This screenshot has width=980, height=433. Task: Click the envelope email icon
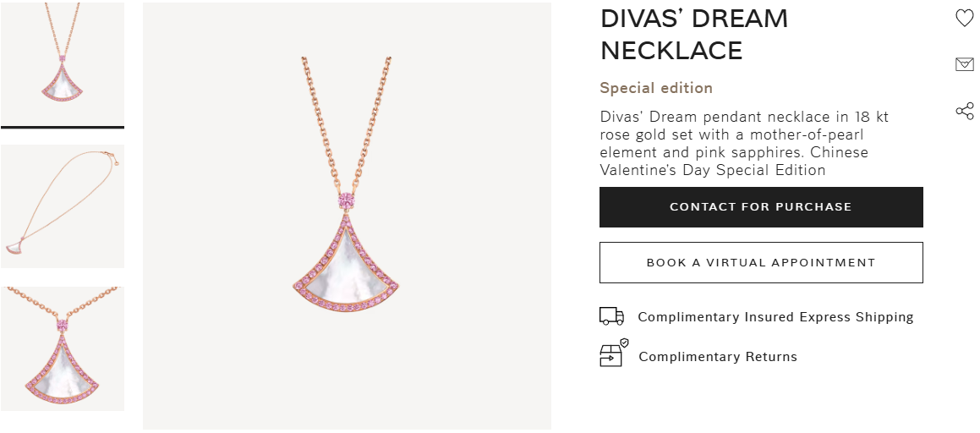click(x=964, y=64)
